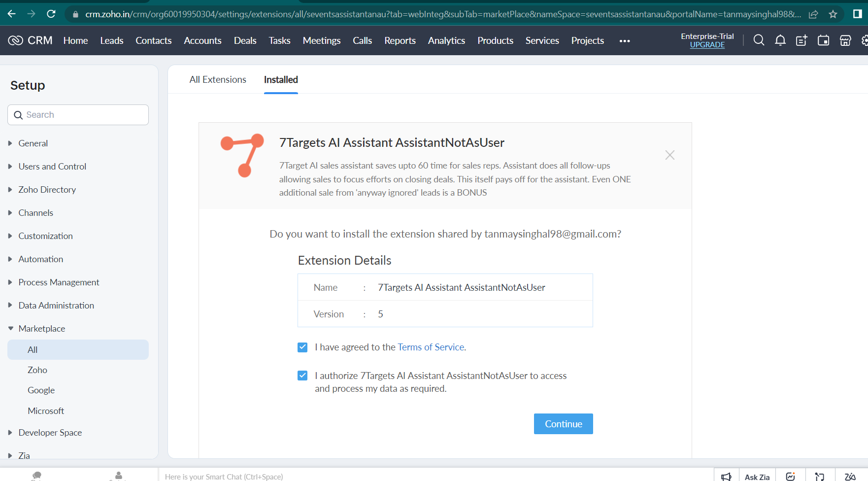
Task: Click the quick create record icon
Action: (x=801, y=40)
